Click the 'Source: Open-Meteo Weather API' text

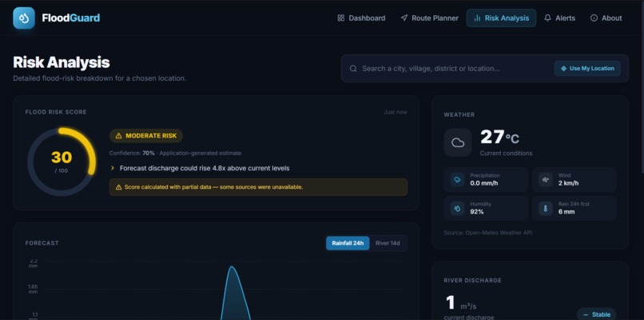pyautogui.click(x=488, y=233)
